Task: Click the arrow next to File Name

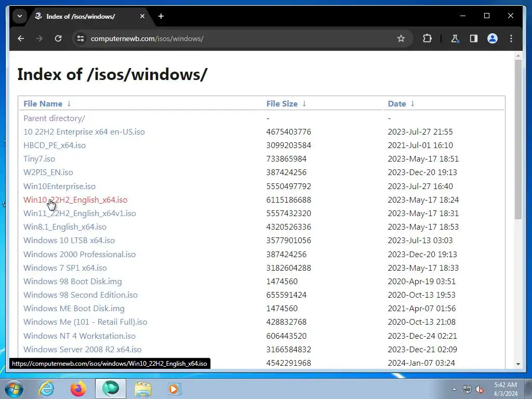Action: pyautogui.click(x=69, y=104)
